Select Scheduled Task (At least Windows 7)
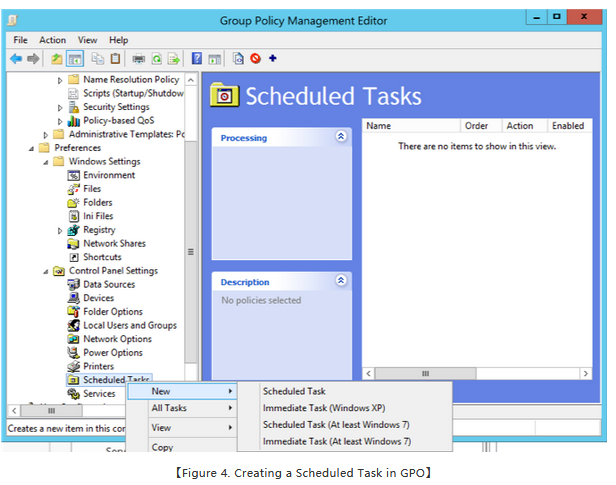 (x=336, y=424)
